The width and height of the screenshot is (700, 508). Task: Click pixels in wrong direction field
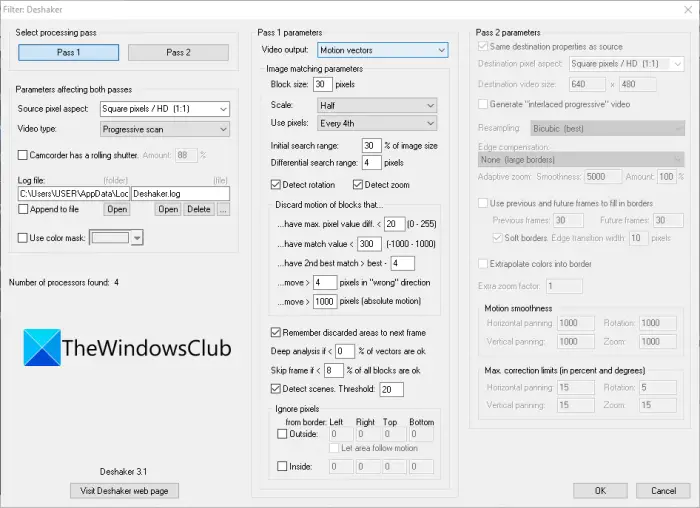click(325, 283)
